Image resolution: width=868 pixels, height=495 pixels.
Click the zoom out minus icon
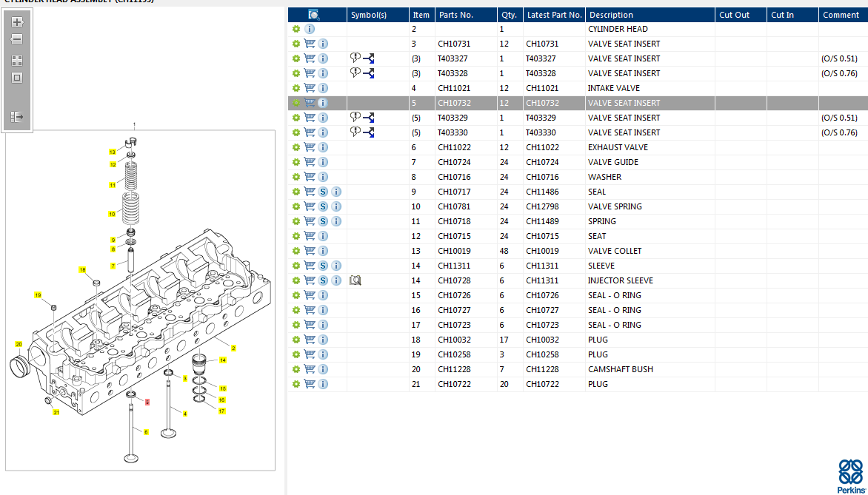[x=17, y=39]
